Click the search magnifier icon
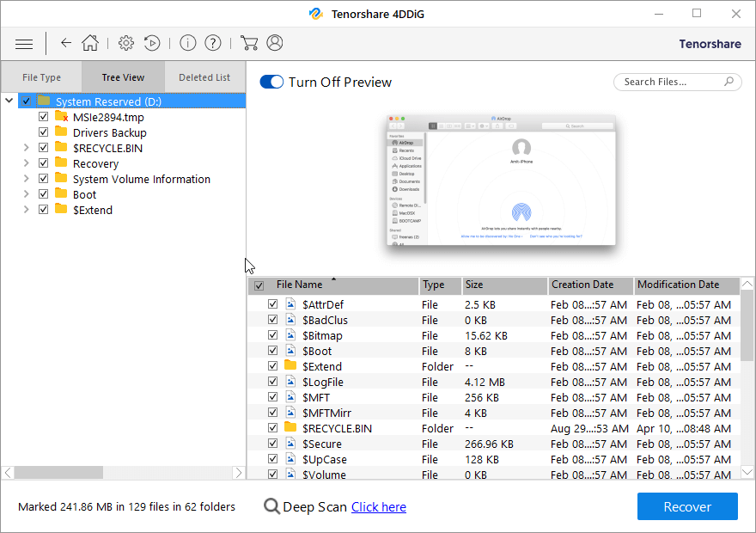The height and width of the screenshot is (533, 756). [x=729, y=82]
